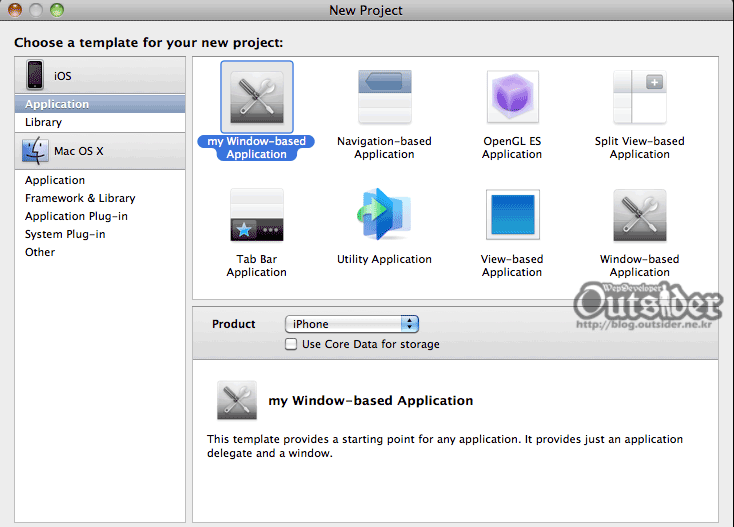Image resolution: width=734 pixels, height=527 pixels.
Task: Select Library under iOS
Action: pos(100,122)
